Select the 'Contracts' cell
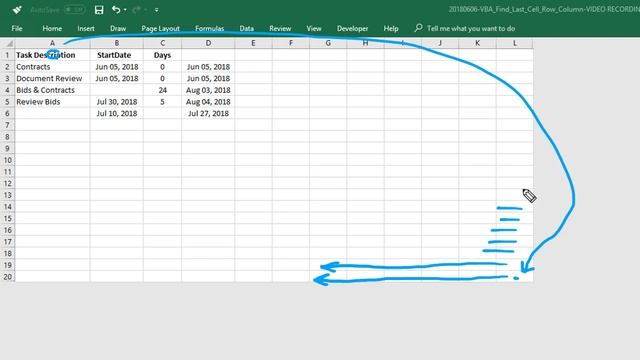640x360 pixels. [52, 67]
